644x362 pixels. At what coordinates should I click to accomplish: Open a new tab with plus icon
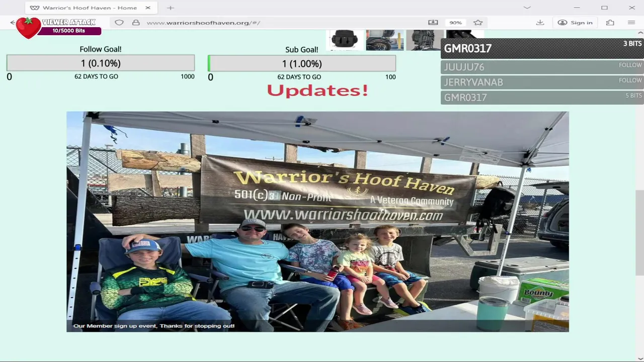point(171,8)
